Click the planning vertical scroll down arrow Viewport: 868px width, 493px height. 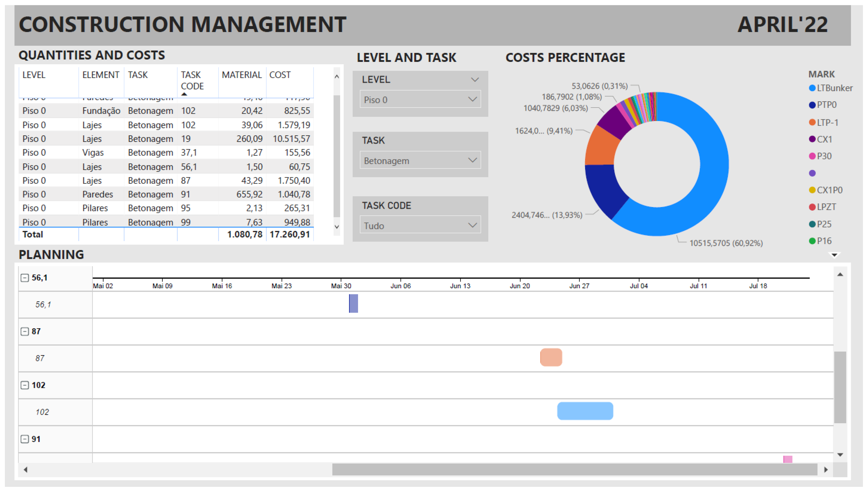click(x=840, y=454)
